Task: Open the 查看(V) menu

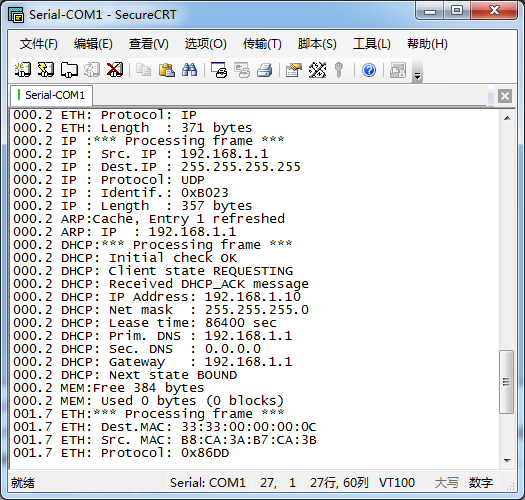Action: tap(149, 44)
